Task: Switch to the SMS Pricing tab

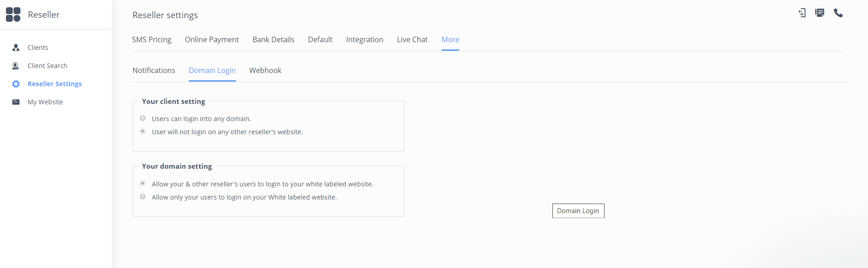Action: (x=152, y=40)
